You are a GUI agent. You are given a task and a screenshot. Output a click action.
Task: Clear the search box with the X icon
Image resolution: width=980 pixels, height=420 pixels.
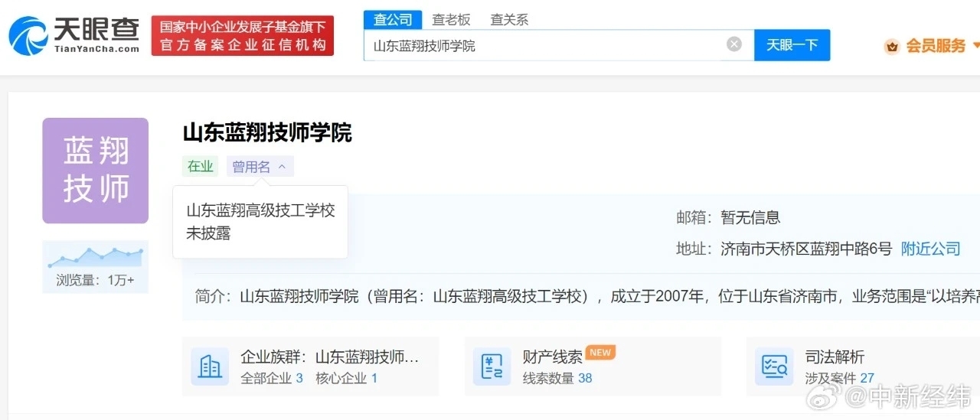click(734, 44)
